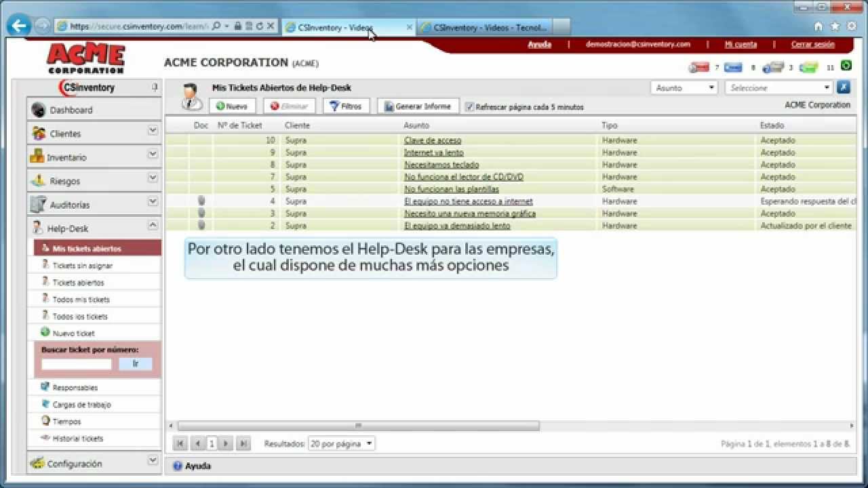
Task: Click the Mi cuenta link
Action: pyautogui.click(x=741, y=44)
